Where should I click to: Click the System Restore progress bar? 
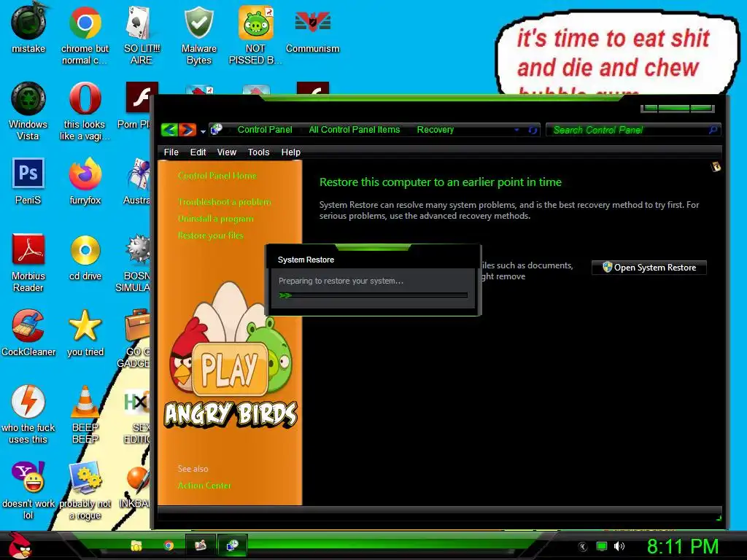click(373, 296)
